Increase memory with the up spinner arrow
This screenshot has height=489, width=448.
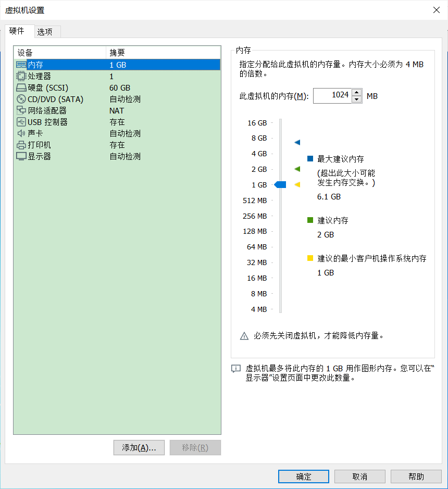click(356, 93)
